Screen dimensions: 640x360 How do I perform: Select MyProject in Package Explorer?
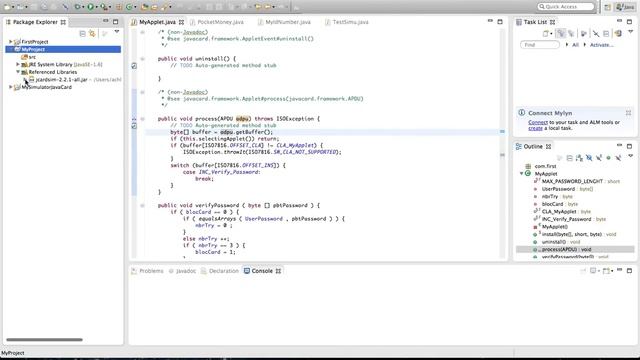pyautogui.click(x=63, y=49)
